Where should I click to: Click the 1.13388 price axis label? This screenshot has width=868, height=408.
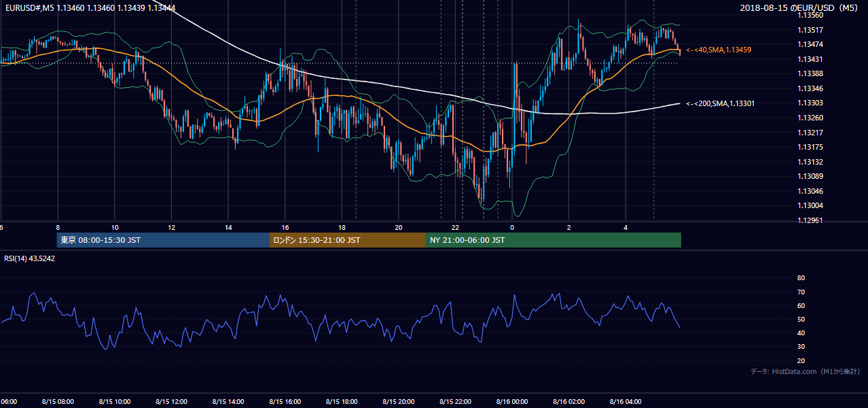(x=810, y=73)
